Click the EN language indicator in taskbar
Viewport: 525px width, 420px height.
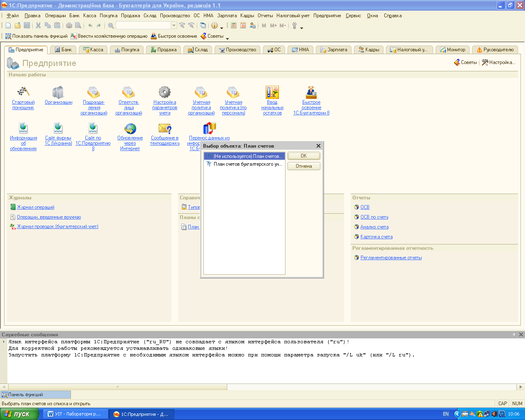point(446,414)
